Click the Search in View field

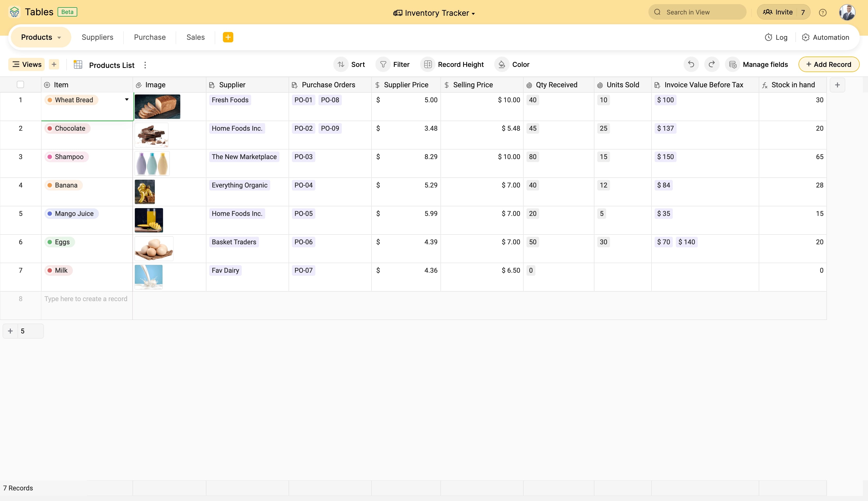(697, 12)
